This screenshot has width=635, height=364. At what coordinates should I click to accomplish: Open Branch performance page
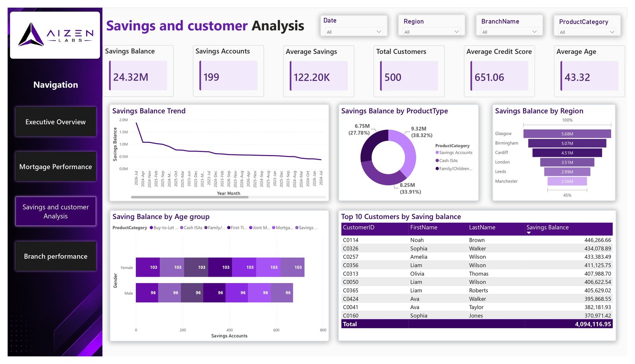click(x=56, y=256)
